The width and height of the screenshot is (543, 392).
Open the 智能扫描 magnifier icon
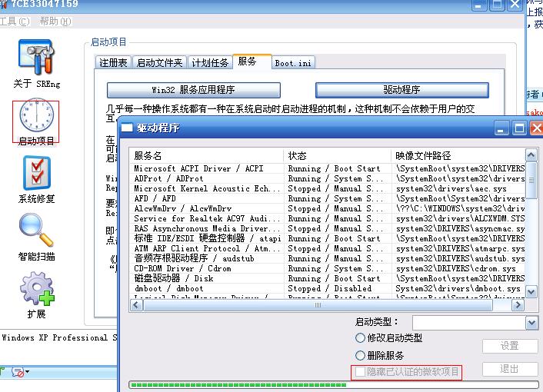point(36,230)
